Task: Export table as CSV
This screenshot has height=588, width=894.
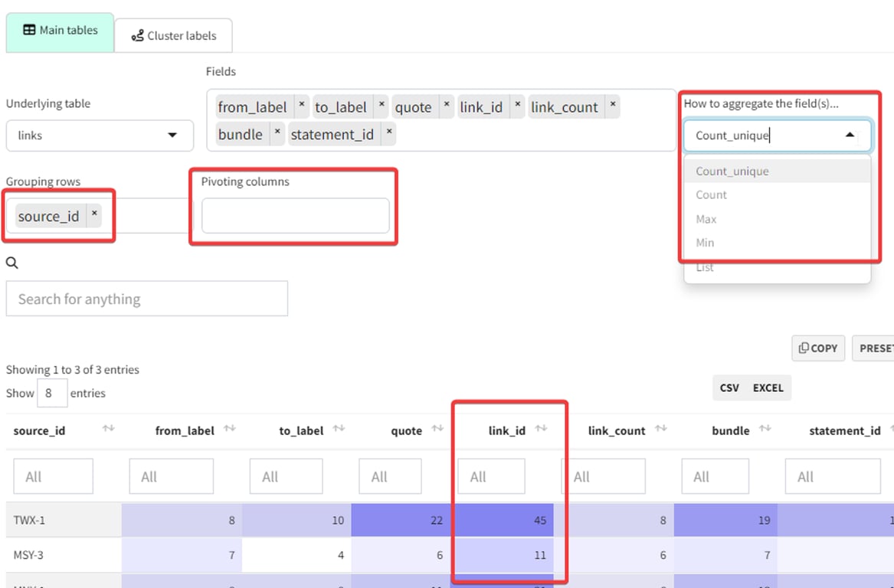Action: point(729,388)
